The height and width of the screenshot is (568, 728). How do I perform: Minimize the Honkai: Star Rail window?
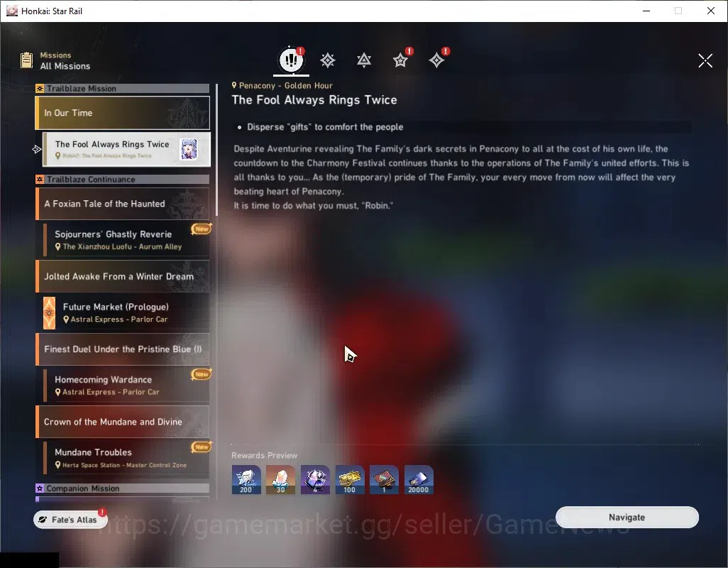click(646, 11)
